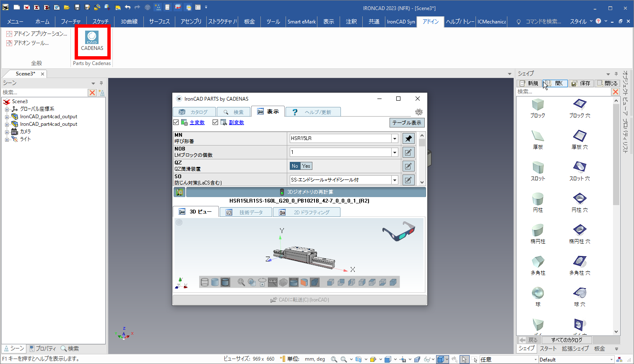Open the MN HSR15LR dropdown
This screenshot has height=364, width=634.
point(395,138)
